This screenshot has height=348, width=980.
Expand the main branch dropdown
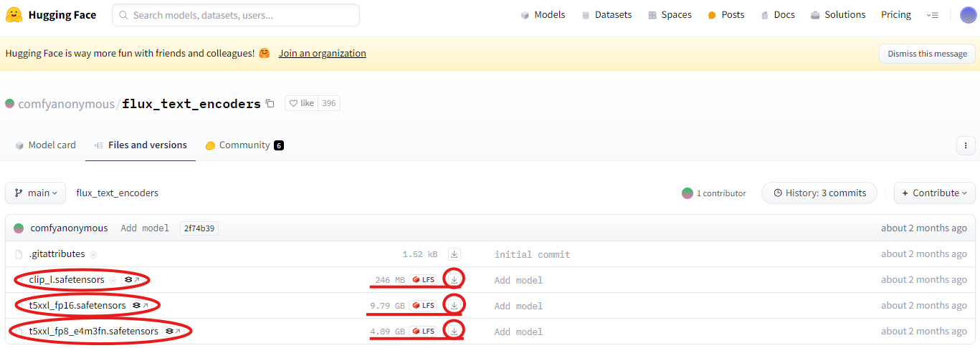click(36, 193)
